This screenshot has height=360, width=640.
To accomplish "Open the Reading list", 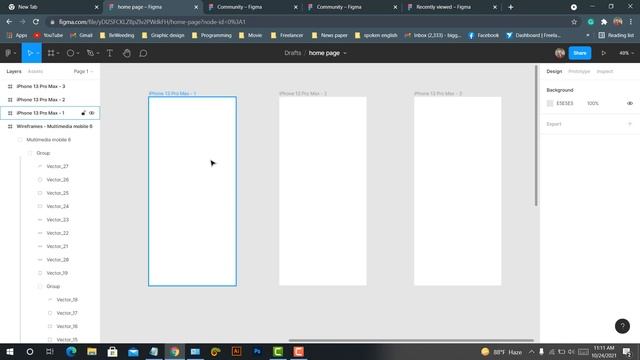I will coord(616,36).
